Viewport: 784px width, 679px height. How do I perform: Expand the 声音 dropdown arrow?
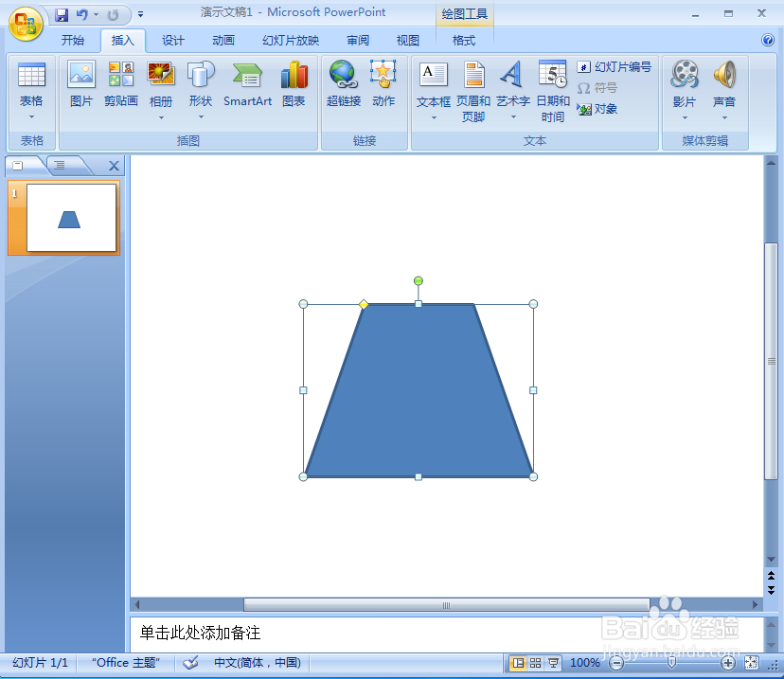coord(724,118)
